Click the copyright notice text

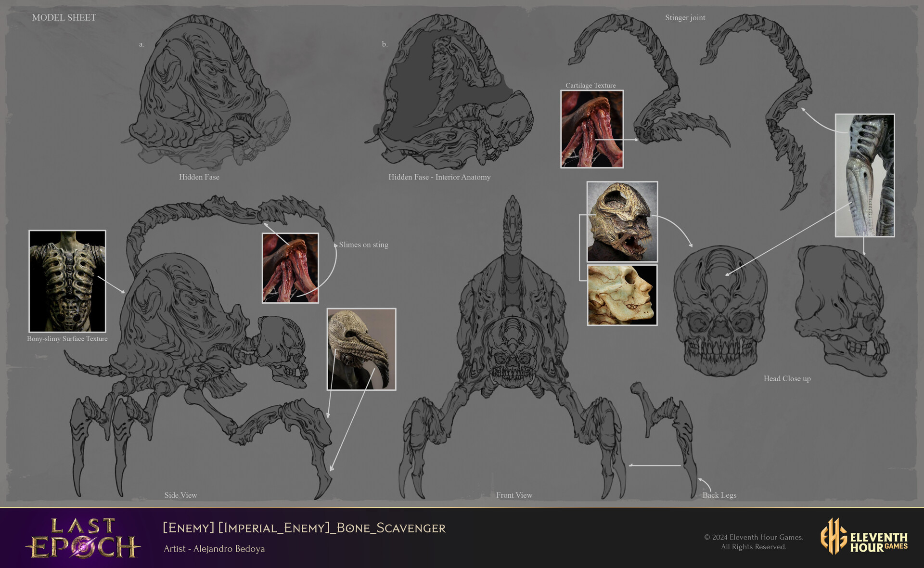pyautogui.click(x=754, y=542)
